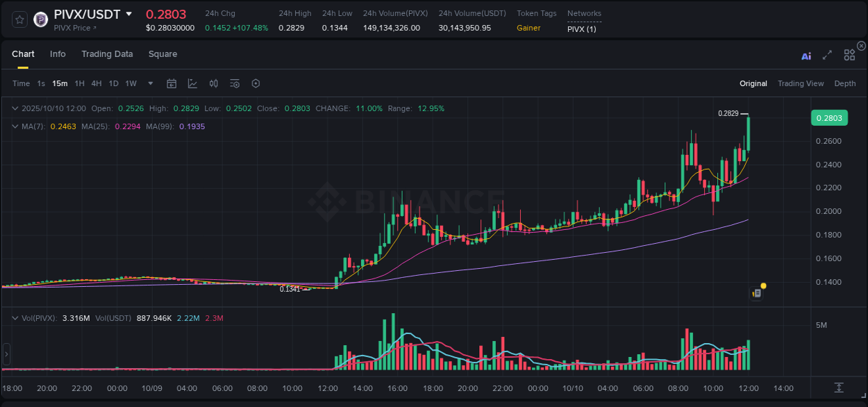
Task: Click the small order icon on the chart
Action: coord(756,292)
